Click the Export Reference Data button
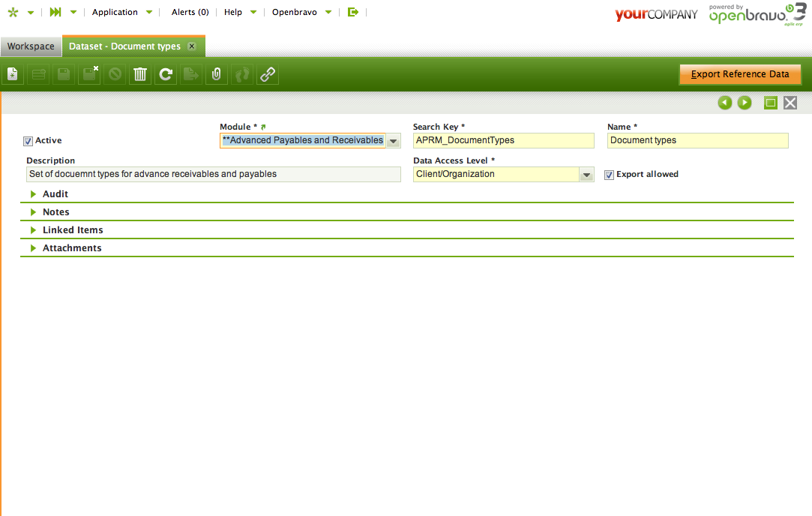812x516 pixels. point(740,74)
